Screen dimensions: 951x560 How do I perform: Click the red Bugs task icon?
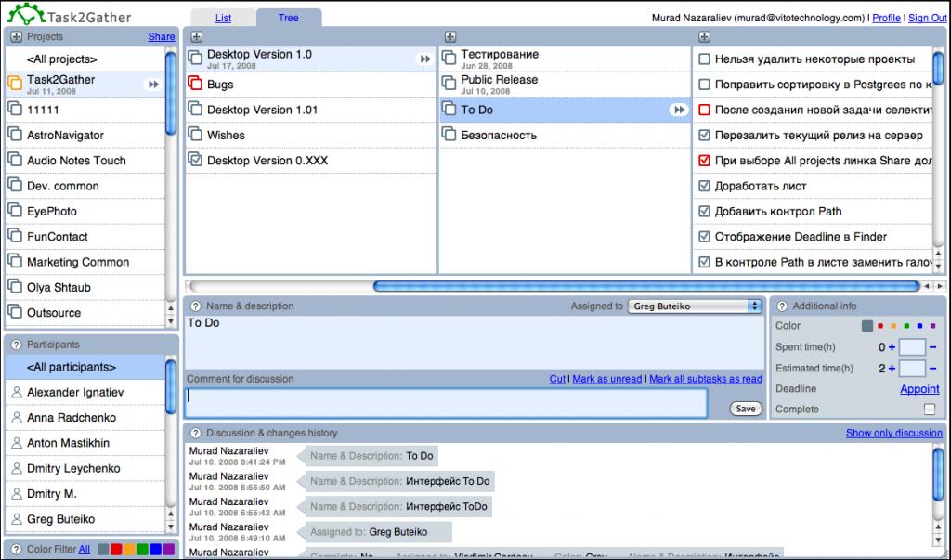(x=195, y=84)
